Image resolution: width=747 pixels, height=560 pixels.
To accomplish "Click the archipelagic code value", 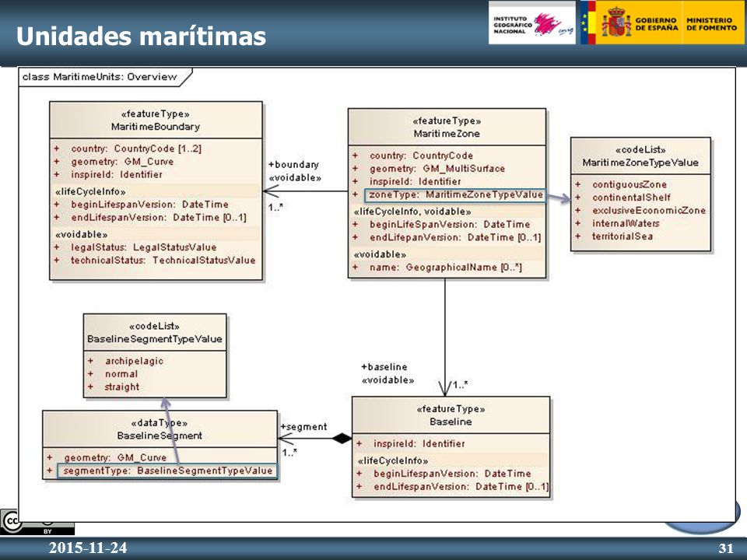I will pyautogui.click(x=134, y=361).
